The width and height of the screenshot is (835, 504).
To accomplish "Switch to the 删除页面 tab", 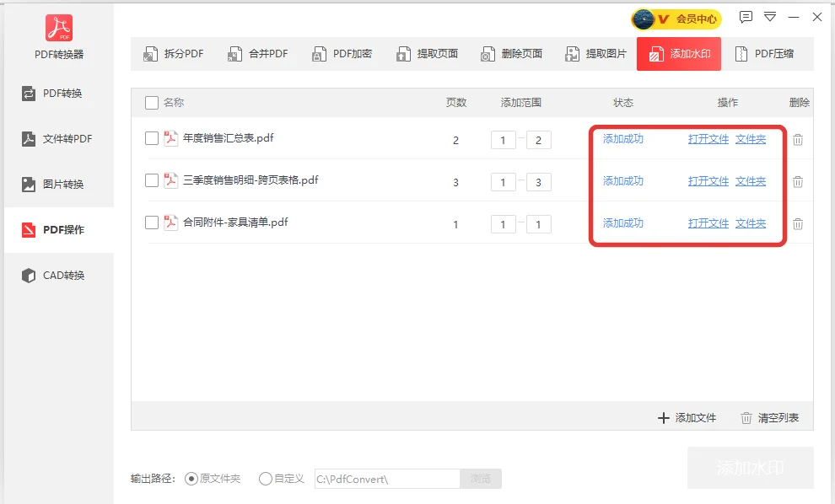I will 510,54.
